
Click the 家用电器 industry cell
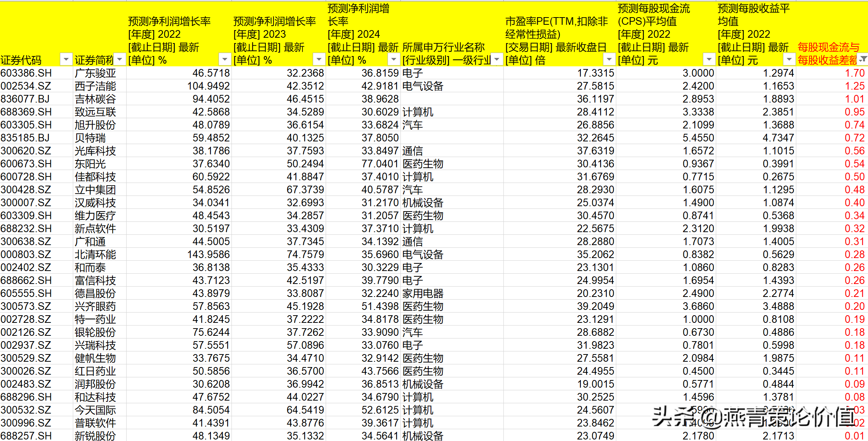coord(423,293)
